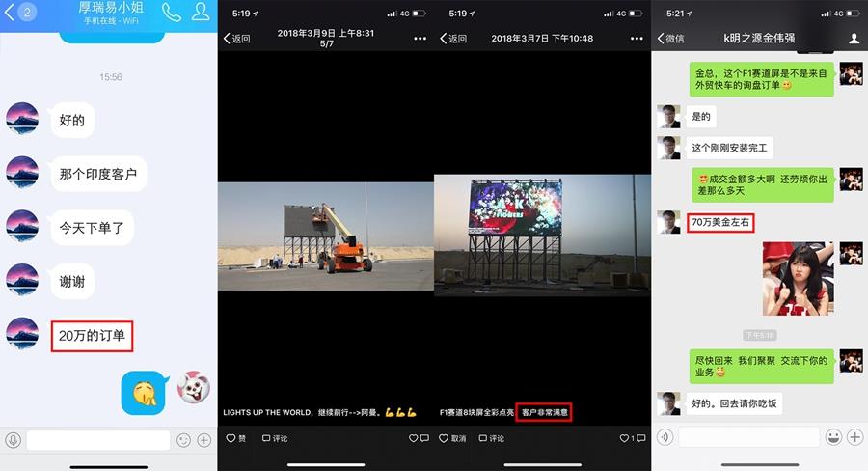Like the March 9 crane installation post (赞)
Image resolution: width=868 pixels, height=471 pixels.
236,438
